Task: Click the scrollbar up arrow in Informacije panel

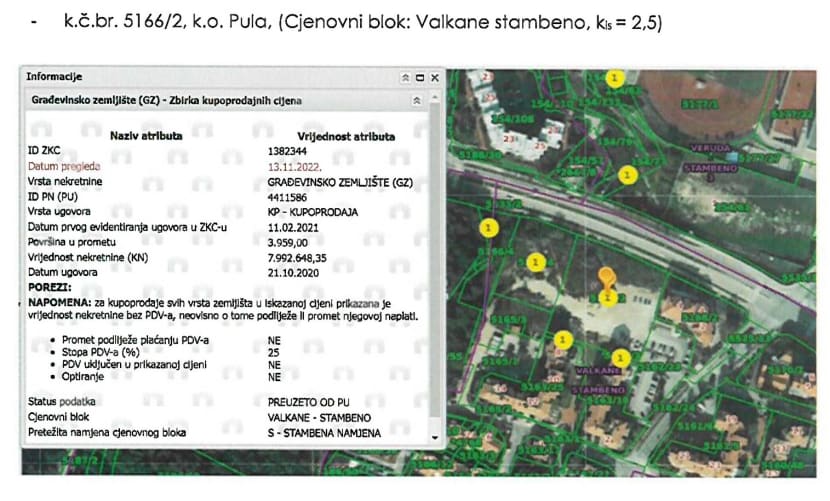Action: pos(435,97)
